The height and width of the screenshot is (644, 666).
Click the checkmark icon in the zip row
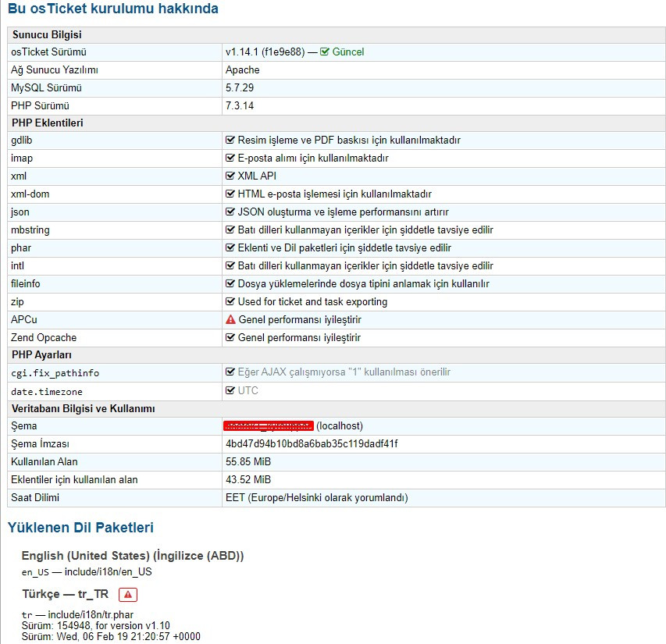(x=230, y=302)
